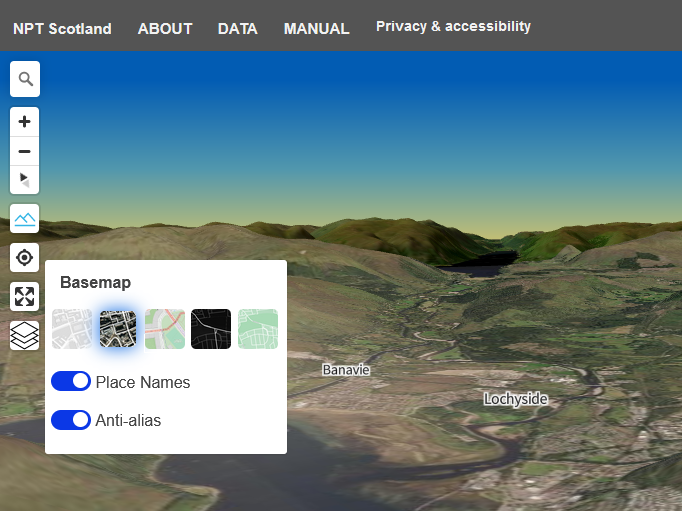Reset map bearing with compass button
Viewport: 682px width, 511px height.
pyautogui.click(x=25, y=180)
